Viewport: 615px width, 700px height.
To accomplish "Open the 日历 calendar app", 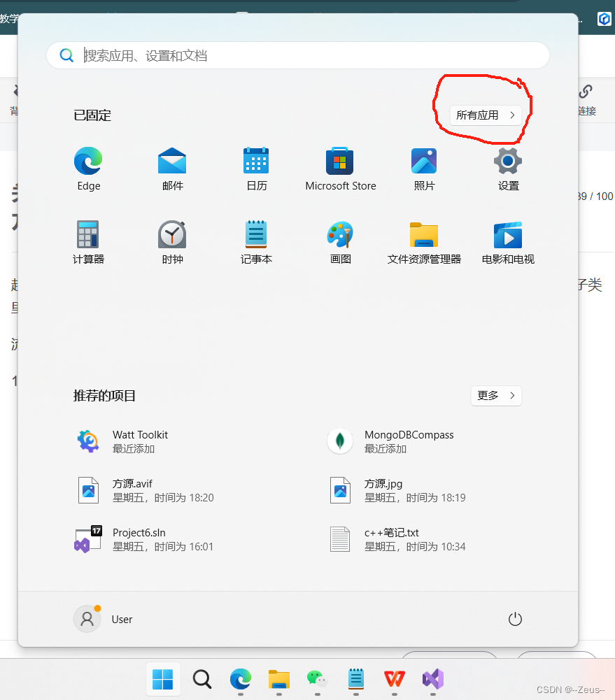I will point(256,169).
